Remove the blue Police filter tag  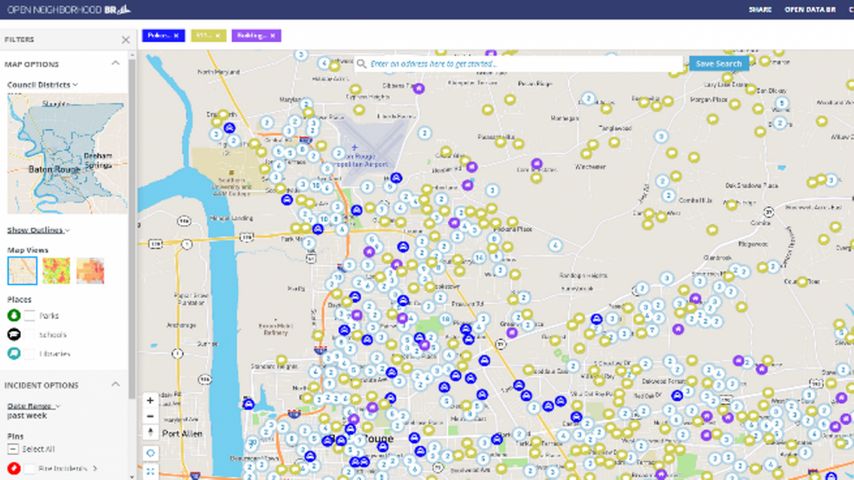pos(176,35)
